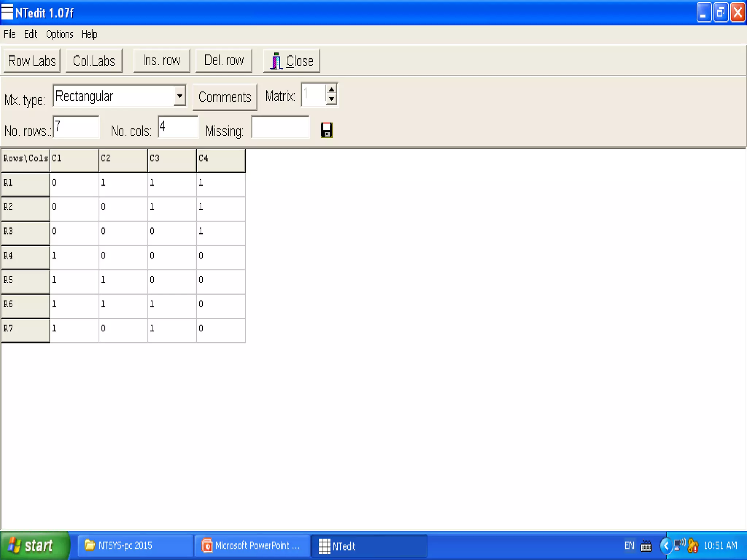The height and width of the screenshot is (560, 747).
Task: Click the Del. row button
Action: tap(224, 61)
